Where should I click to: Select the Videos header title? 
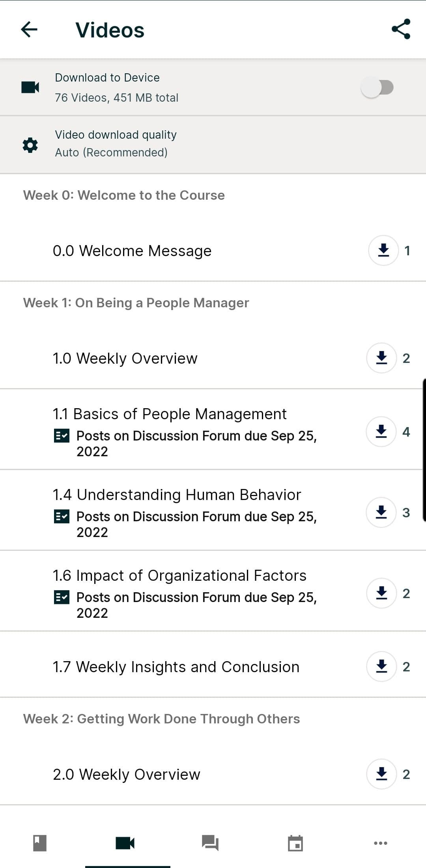110,30
